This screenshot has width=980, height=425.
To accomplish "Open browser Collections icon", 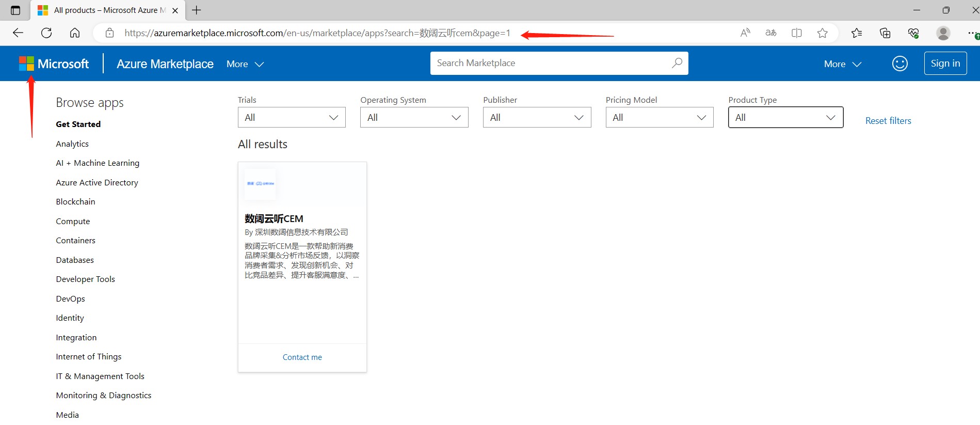I will click(885, 33).
